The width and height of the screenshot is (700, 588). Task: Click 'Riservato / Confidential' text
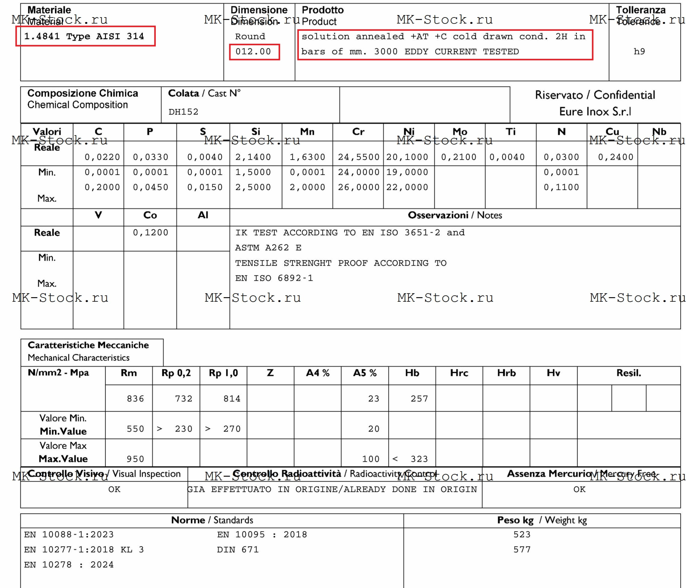pos(595,95)
